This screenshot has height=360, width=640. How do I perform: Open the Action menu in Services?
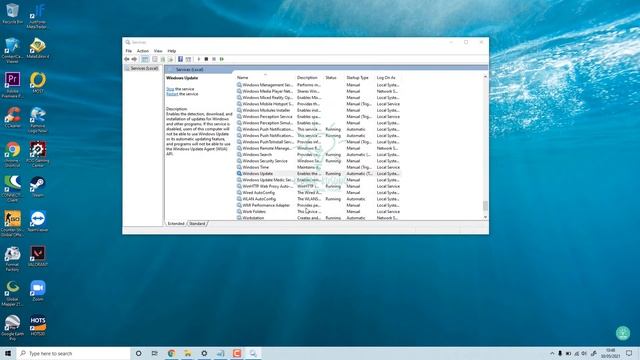click(142, 51)
